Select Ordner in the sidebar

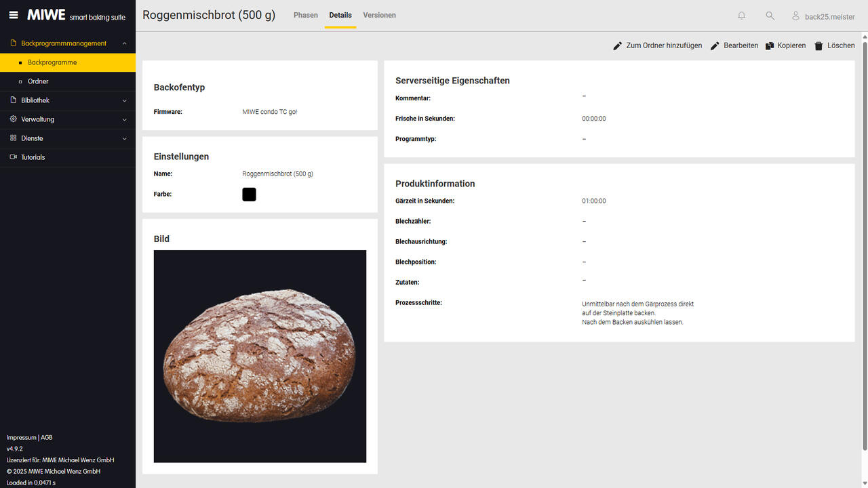38,81
